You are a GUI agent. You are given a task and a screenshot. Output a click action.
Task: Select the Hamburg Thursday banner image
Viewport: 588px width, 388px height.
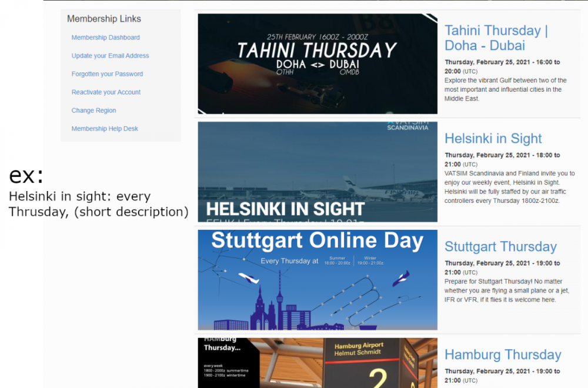pyautogui.click(x=318, y=362)
